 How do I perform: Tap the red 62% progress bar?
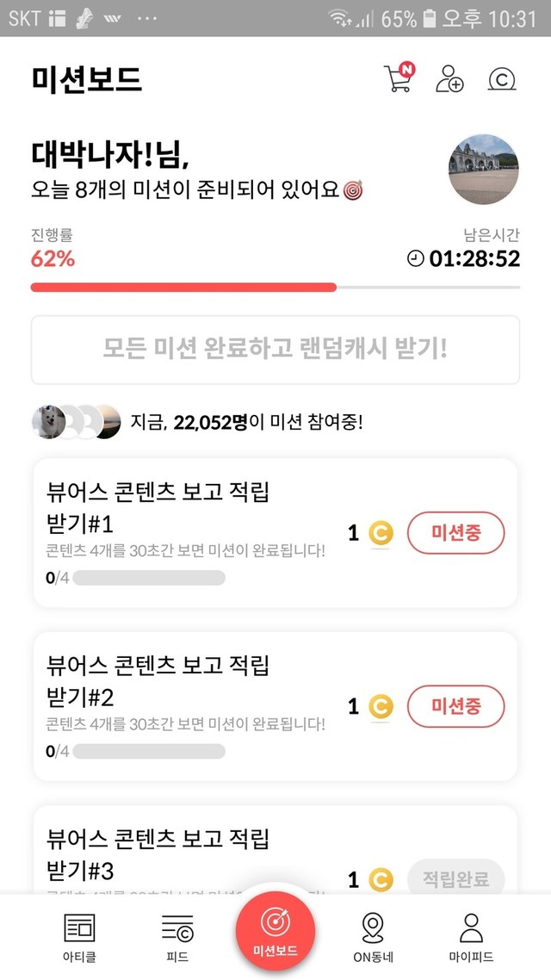183,287
